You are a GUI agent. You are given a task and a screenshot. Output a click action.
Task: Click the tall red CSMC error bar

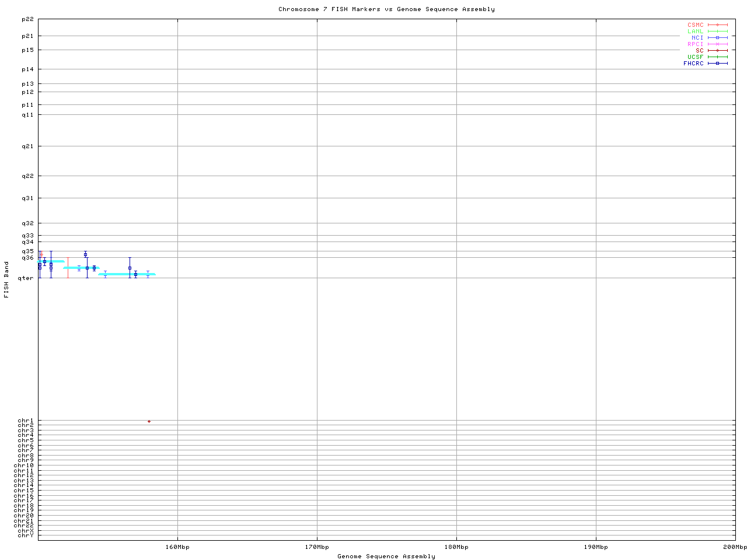click(68, 268)
